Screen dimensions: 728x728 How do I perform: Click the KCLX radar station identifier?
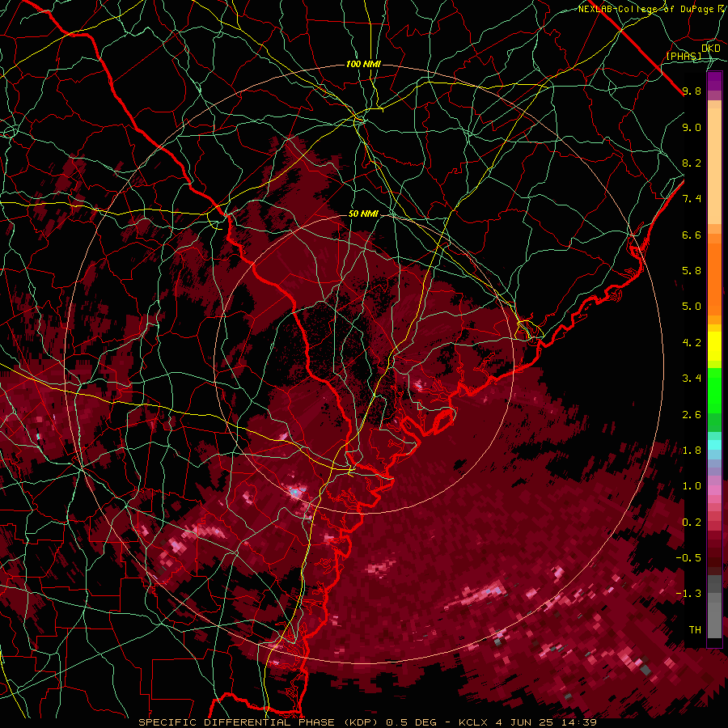tap(473, 722)
